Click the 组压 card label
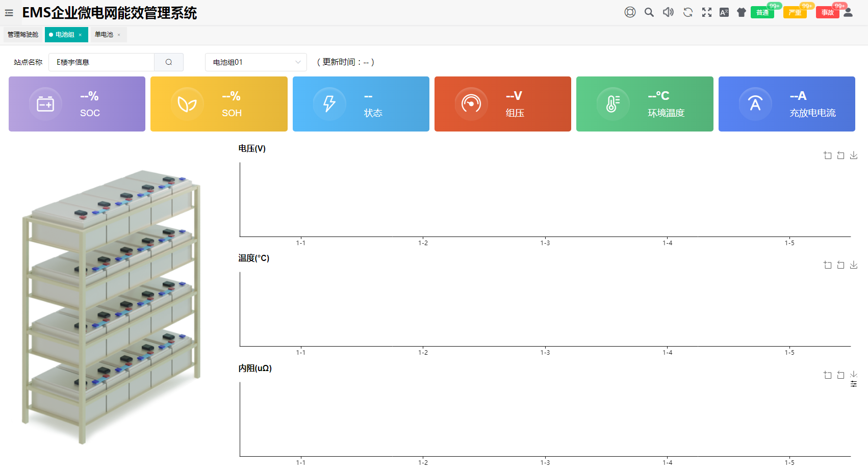Screen dimensions: 868x473 (x=515, y=113)
